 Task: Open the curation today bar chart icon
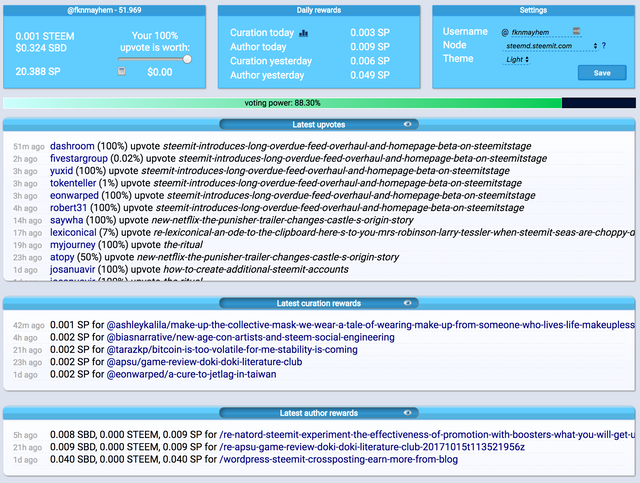[x=303, y=33]
